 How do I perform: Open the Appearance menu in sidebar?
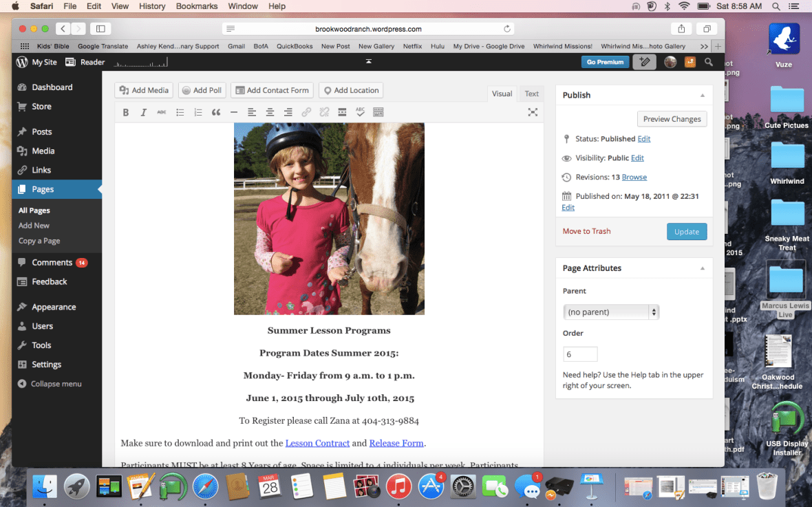pos(54,307)
